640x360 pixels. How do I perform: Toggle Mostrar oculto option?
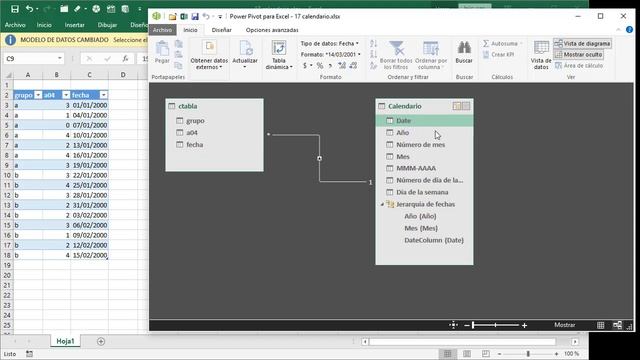[578, 54]
